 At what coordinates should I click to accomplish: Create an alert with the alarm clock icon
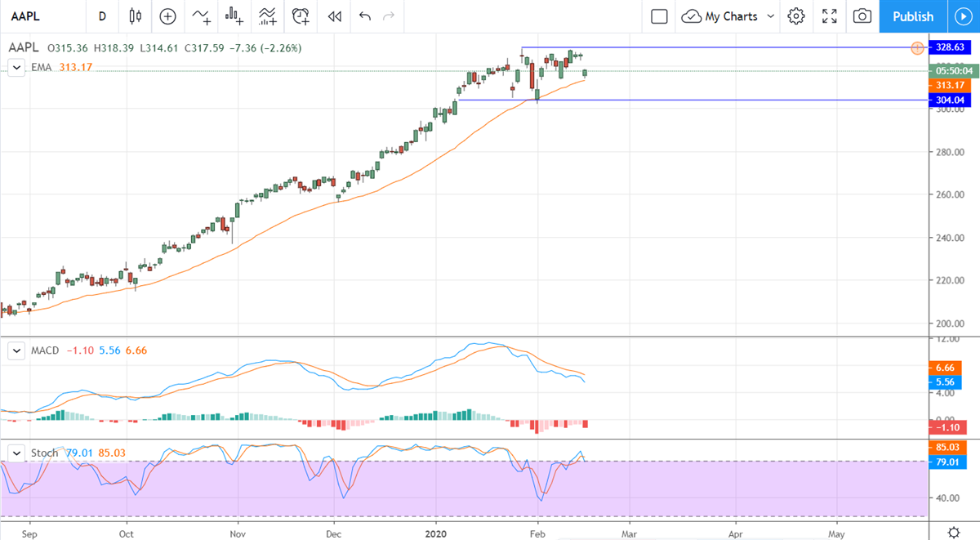(x=301, y=16)
